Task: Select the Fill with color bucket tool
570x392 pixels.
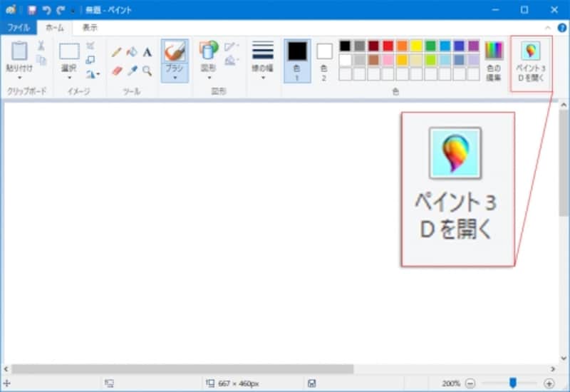Action: point(132,52)
